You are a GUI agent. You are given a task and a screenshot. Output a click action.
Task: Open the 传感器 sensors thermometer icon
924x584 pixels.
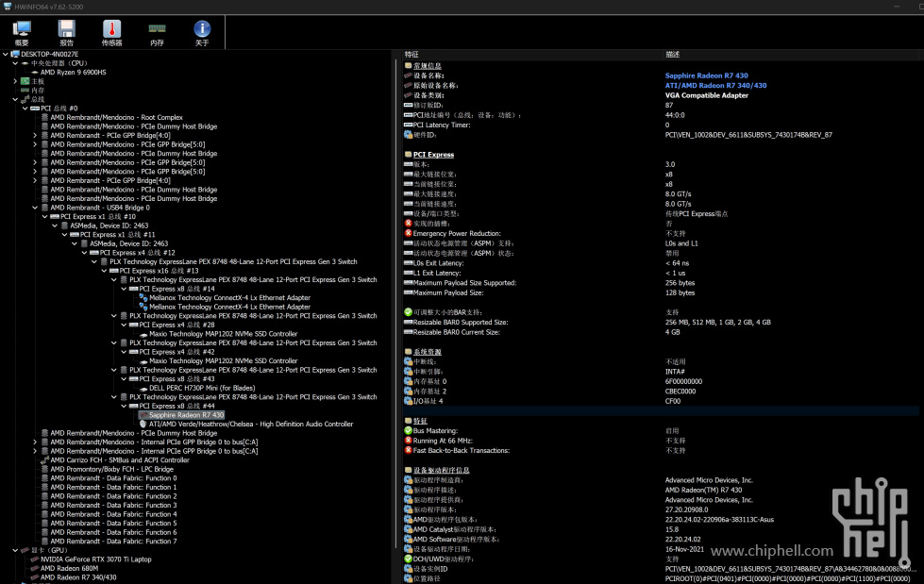(112, 28)
